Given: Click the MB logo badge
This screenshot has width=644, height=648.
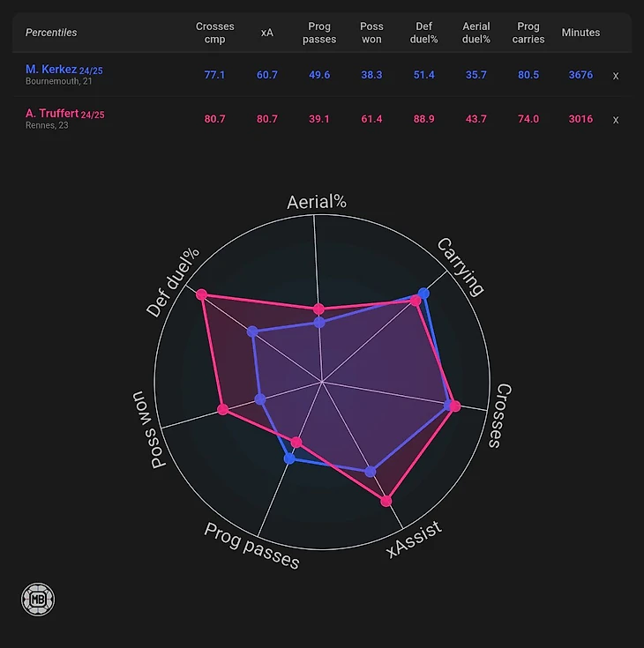Looking at the screenshot, I should click(38, 599).
